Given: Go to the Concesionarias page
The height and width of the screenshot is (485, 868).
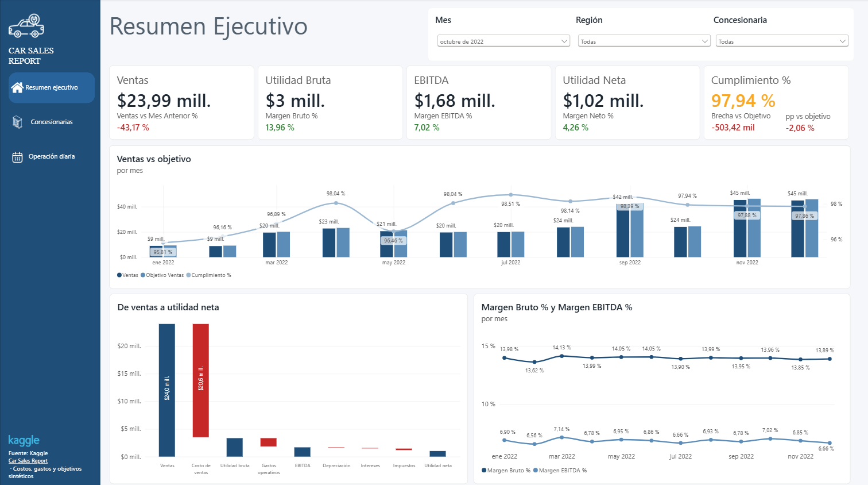Looking at the screenshot, I should click(52, 122).
